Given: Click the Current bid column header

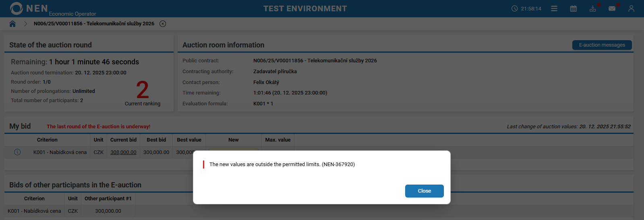Looking at the screenshot, I should (123, 140).
